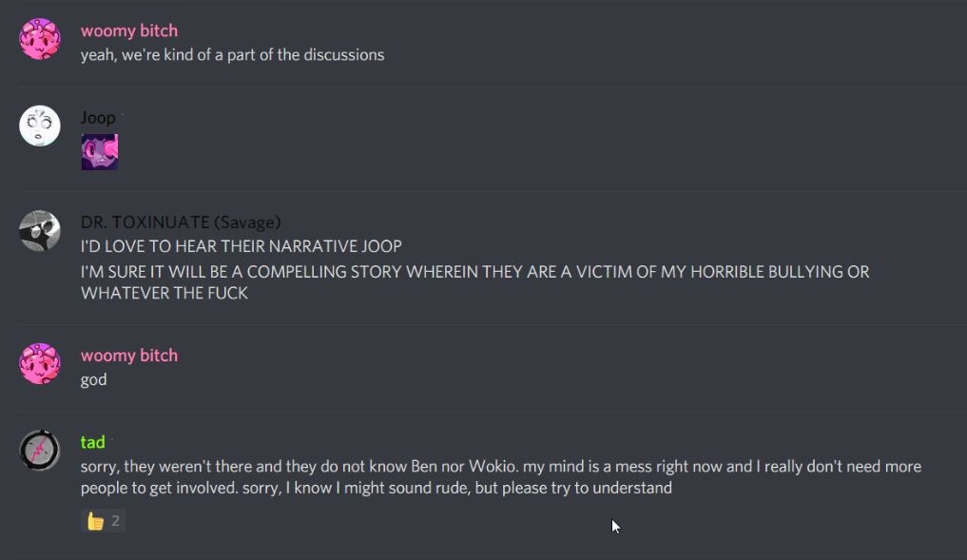Click the '(Savage)' tag beside DR. TOXINUATE
This screenshot has height=560, width=967.
pyautogui.click(x=247, y=222)
